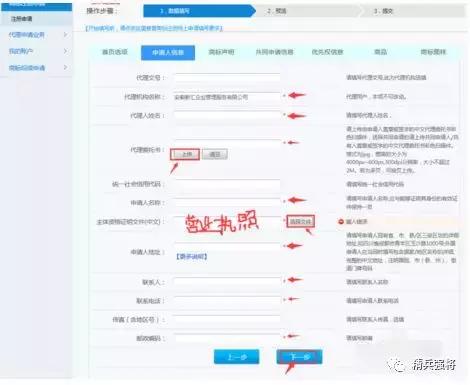Click the gray button next to 上传

click(x=215, y=154)
